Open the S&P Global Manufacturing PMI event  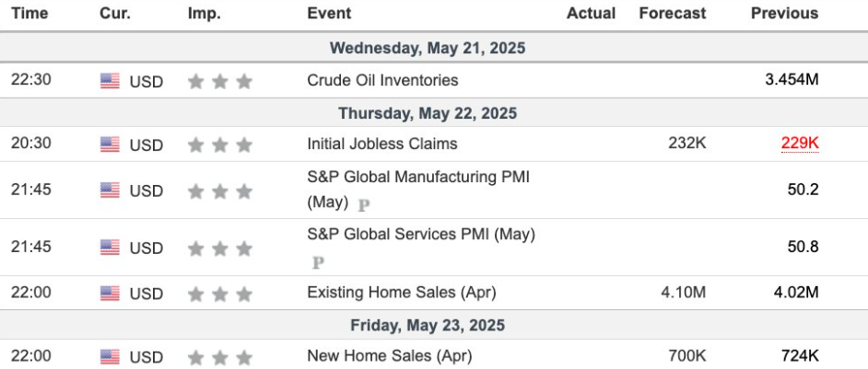click(418, 178)
